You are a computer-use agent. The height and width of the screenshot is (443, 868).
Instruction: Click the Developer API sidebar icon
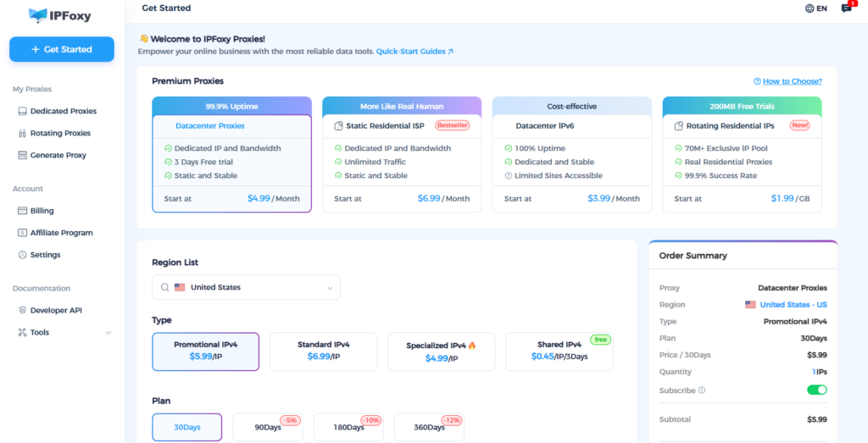pyautogui.click(x=22, y=311)
